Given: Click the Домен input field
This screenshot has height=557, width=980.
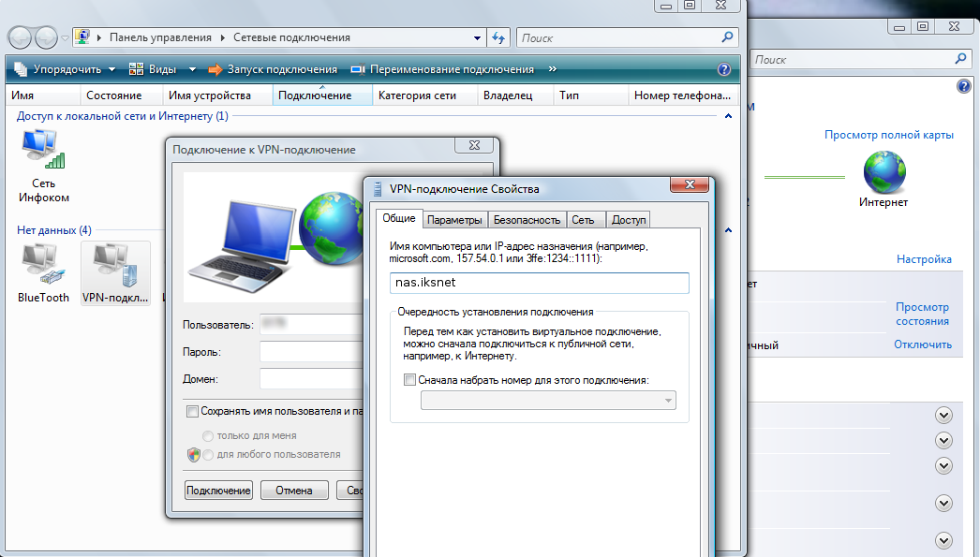Looking at the screenshot, I should (x=311, y=379).
